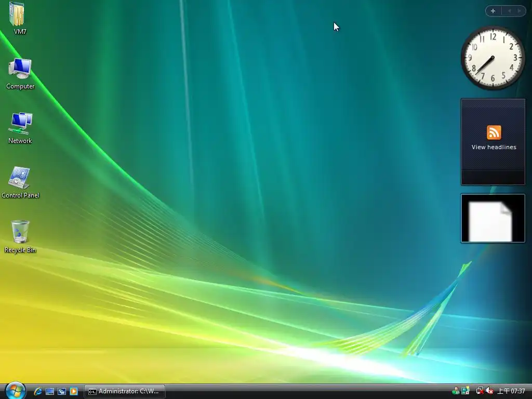This screenshot has width=532, height=399.
Task: Click the sidebar next page arrow
Action: (519, 11)
